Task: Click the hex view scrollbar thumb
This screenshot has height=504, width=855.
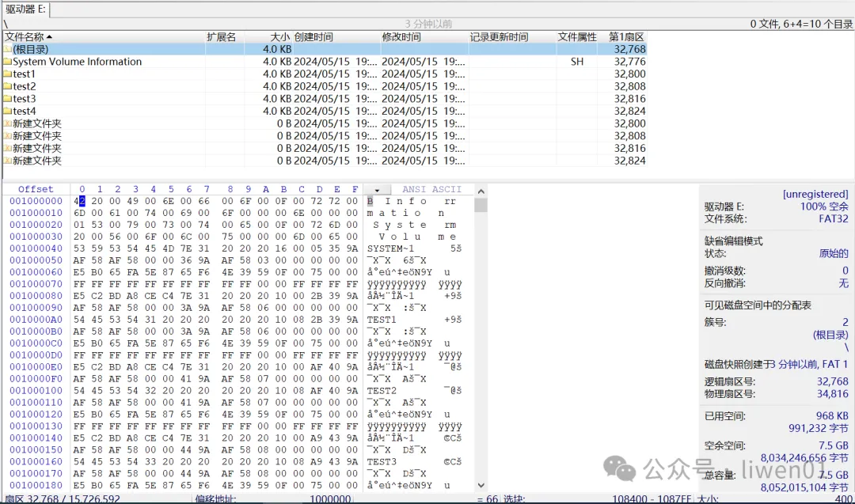Action: [x=481, y=205]
